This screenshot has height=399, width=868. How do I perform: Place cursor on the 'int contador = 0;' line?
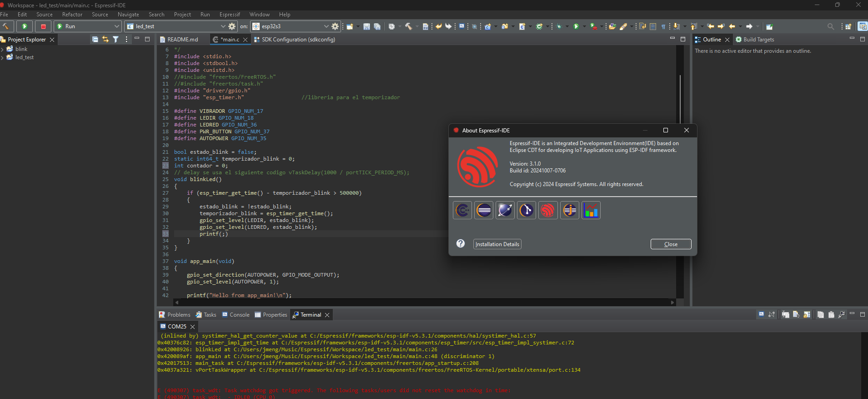pos(201,166)
